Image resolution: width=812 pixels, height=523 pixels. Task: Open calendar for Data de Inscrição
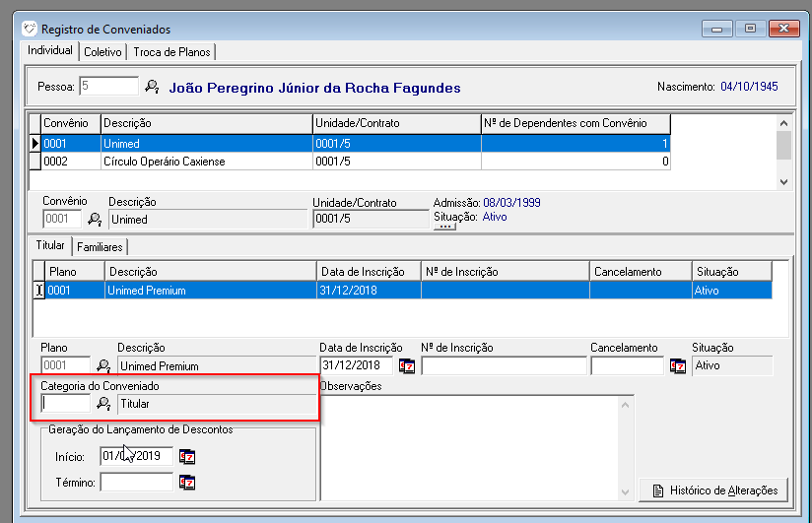click(406, 365)
